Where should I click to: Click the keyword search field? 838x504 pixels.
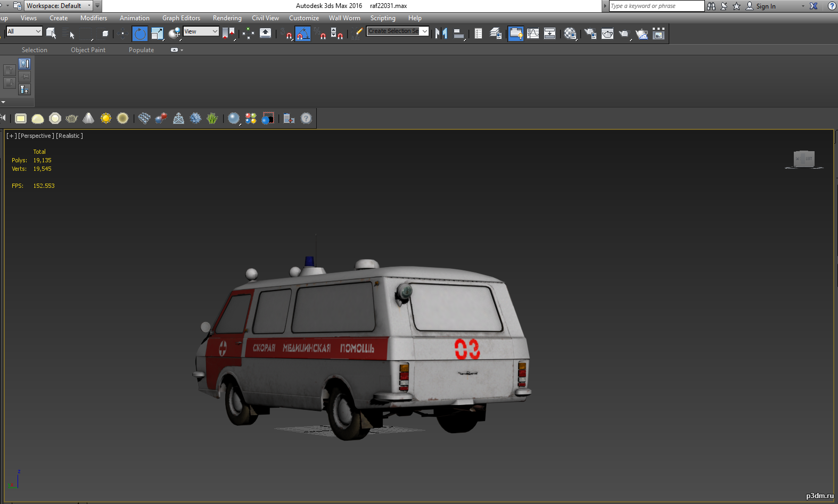click(656, 6)
